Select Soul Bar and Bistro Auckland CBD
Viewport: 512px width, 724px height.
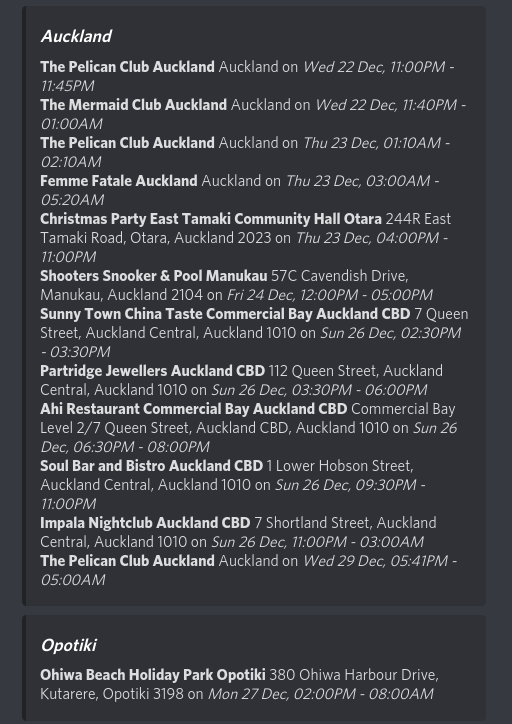pos(151,466)
